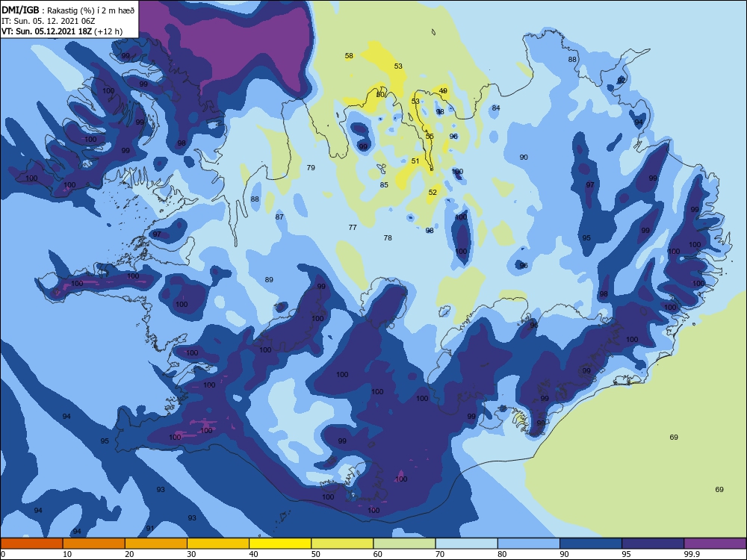Click the '79' humidity reading
747x560 pixels.
[x=311, y=167]
